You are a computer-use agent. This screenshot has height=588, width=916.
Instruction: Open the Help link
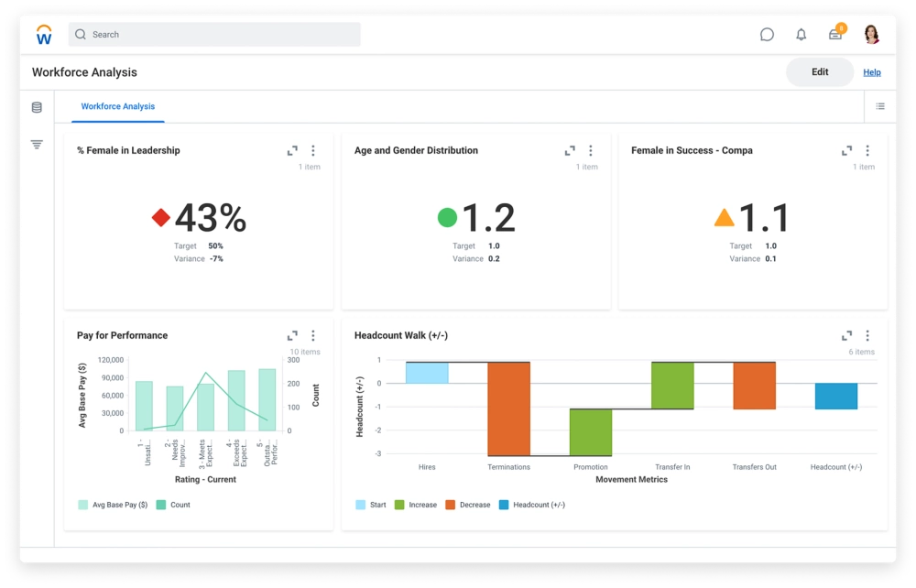pos(872,71)
